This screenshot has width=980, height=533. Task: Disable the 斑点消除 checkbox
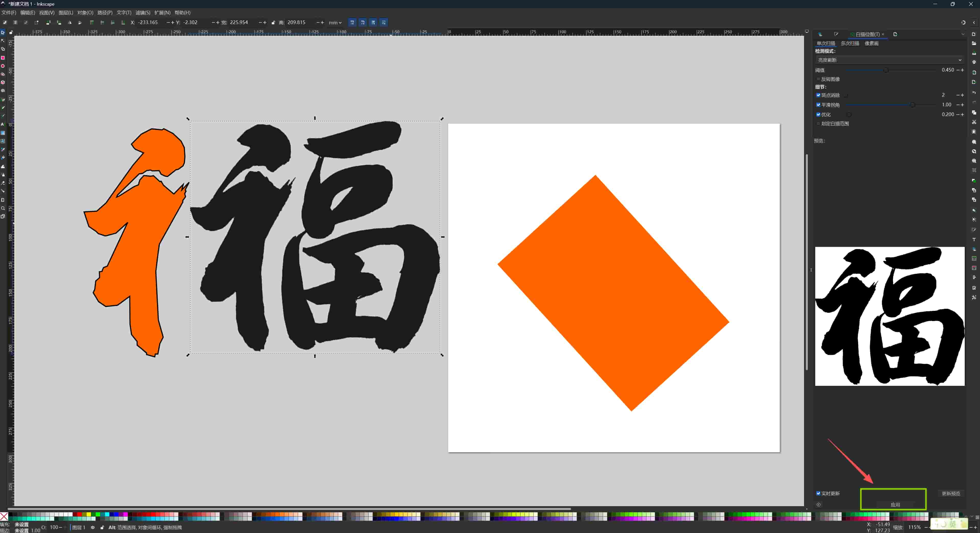(x=818, y=96)
